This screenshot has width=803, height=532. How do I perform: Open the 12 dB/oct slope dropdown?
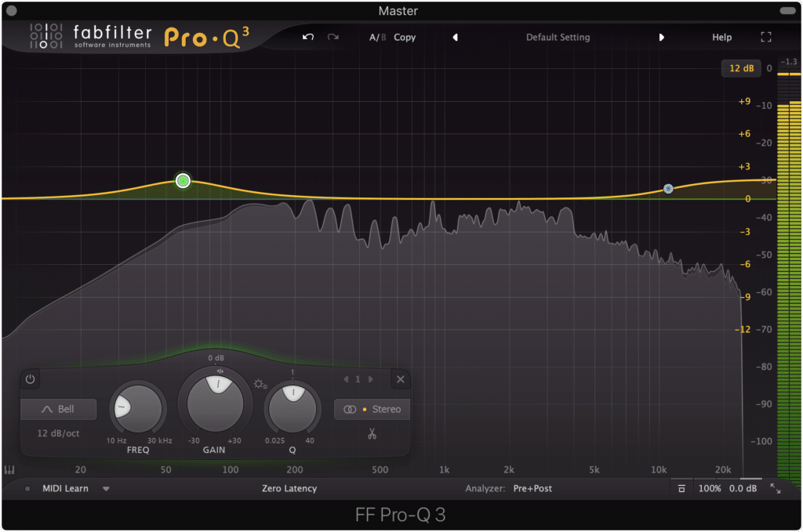tap(58, 433)
